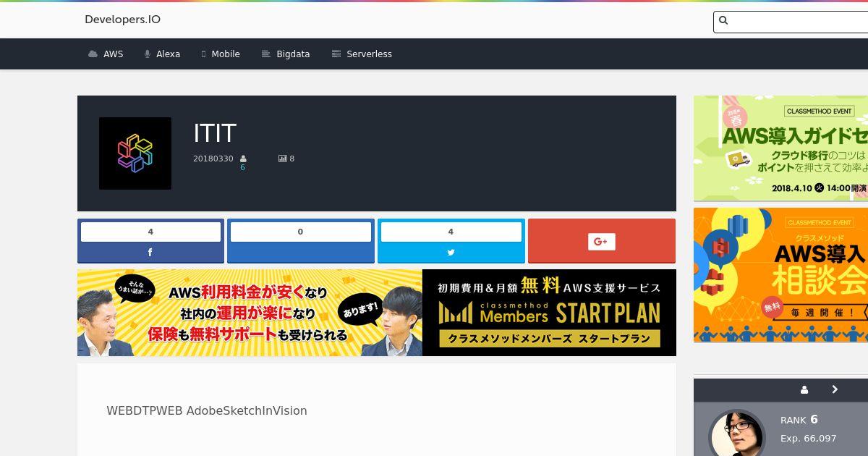The width and height of the screenshot is (868, 456).
Task: Open the Mobile menu item
Action: 221,54
